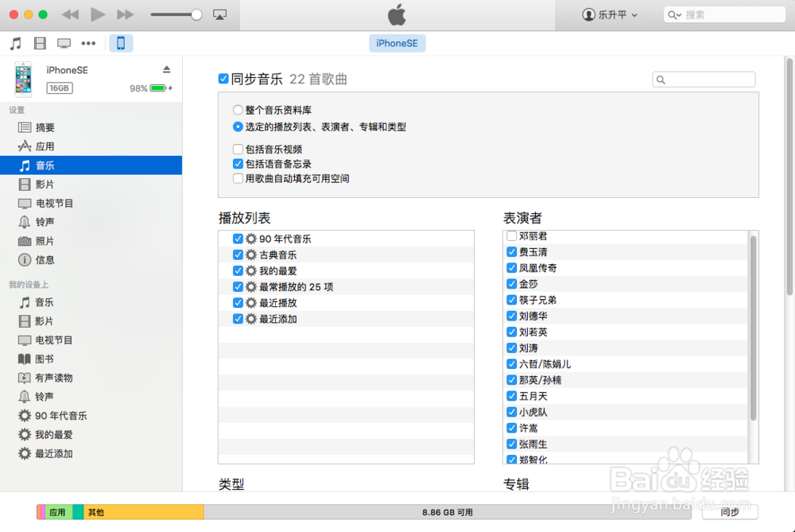Click the 同步 sync button
Image resolution: width=795 pixels, height=532 pixels.
point(730,512)
